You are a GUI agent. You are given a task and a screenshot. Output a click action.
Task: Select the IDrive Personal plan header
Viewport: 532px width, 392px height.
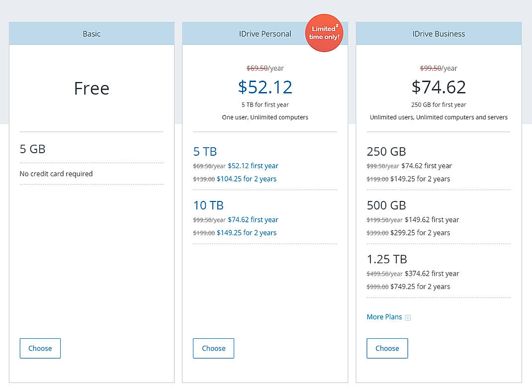265,34
